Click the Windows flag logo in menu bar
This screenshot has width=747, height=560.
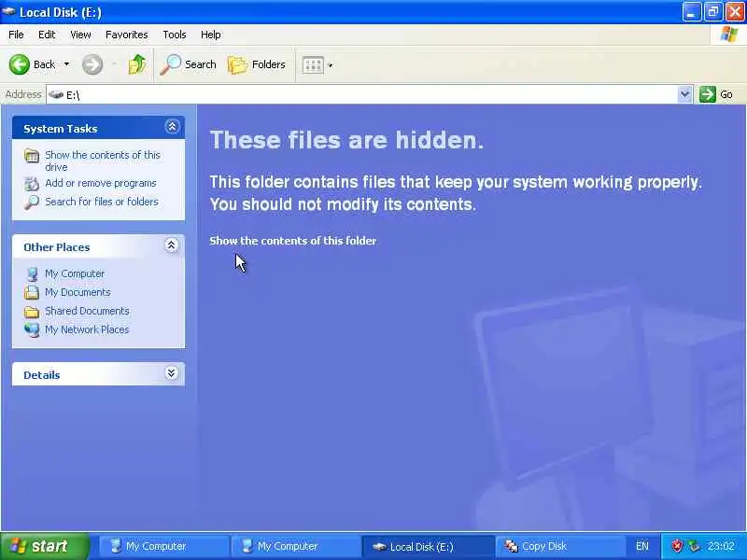click(x=729, y=35)
